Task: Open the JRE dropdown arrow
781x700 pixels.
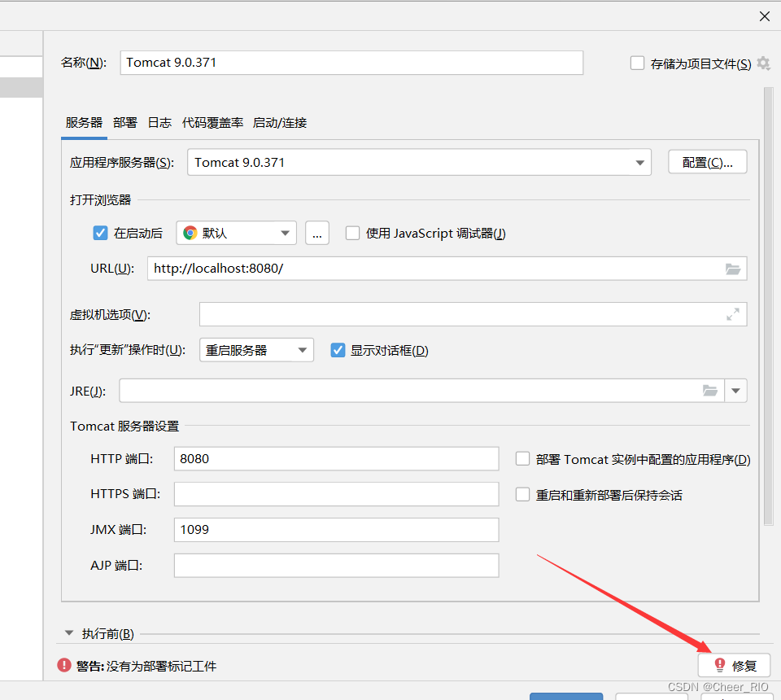Action: coord(735,391)
